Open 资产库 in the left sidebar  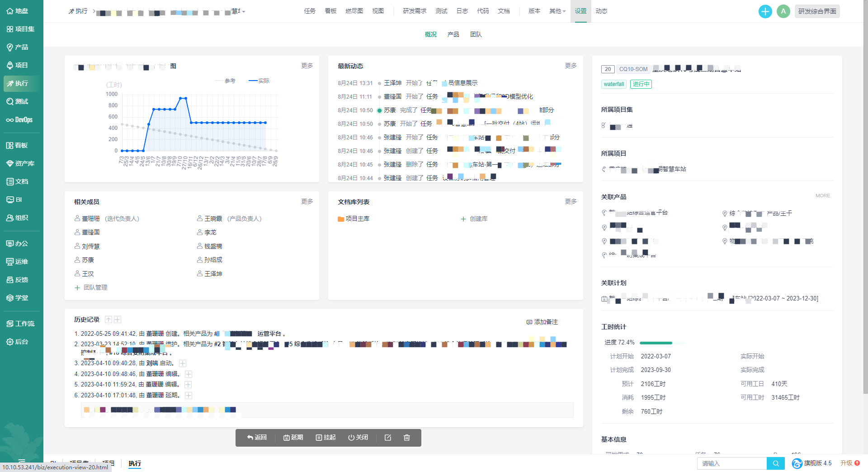tap(21, 163)
